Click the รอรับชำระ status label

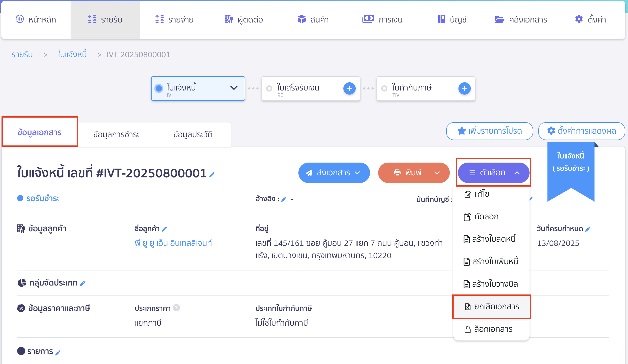coord(43,198)
